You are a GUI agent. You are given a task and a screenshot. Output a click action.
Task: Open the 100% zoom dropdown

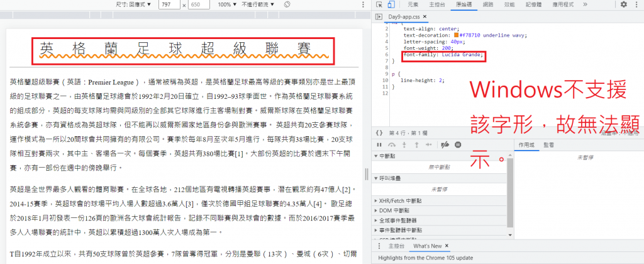[227, 4]
